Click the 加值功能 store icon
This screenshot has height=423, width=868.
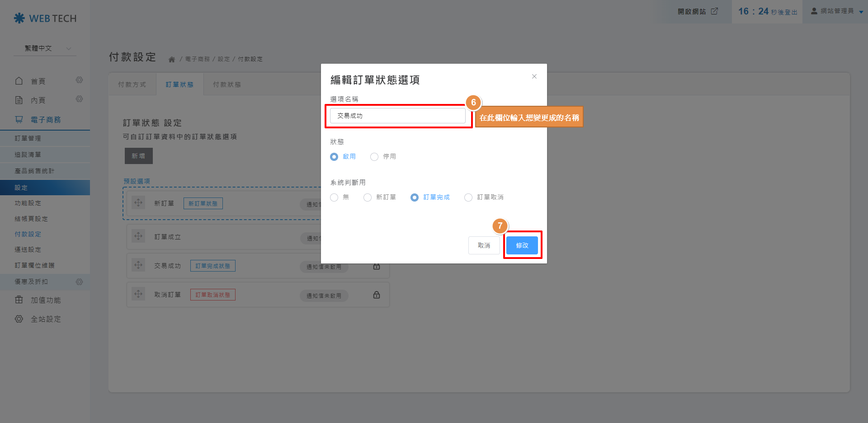(x=19, y=300)
